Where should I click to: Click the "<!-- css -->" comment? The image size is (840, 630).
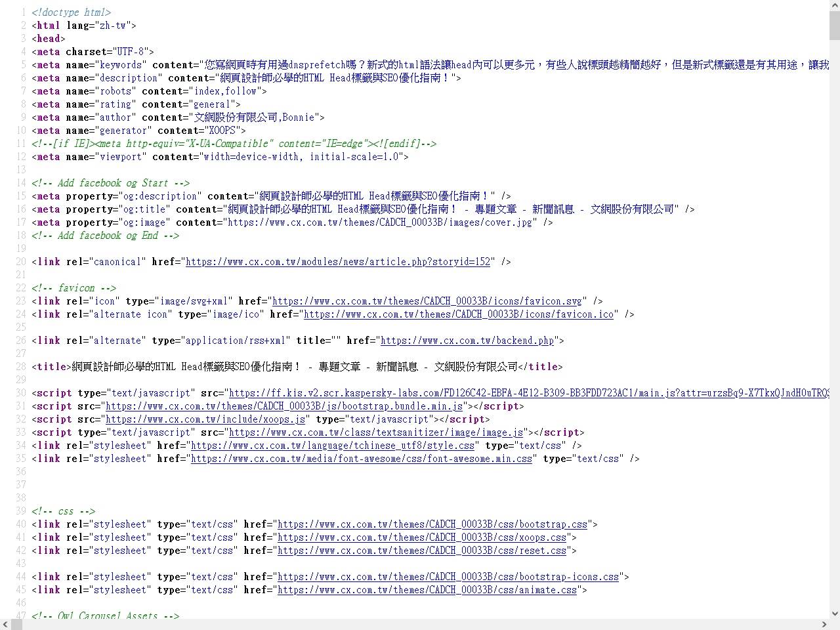pos(63,511)
